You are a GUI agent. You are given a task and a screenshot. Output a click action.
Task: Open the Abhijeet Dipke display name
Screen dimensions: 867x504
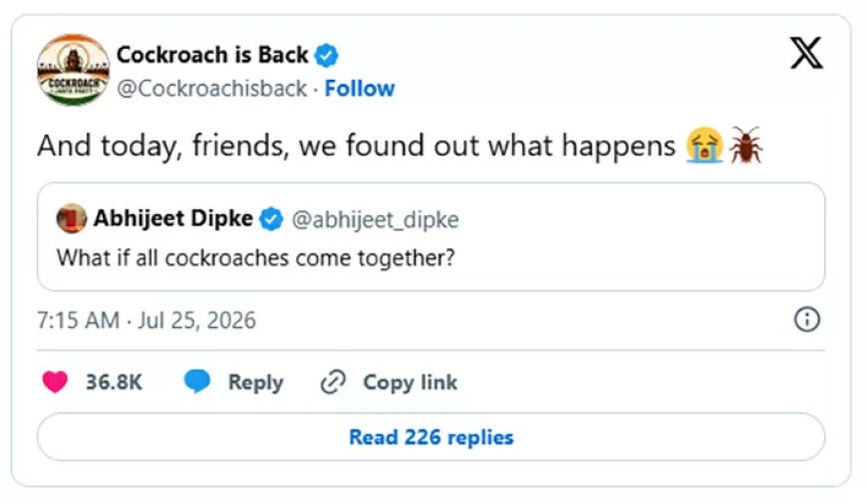[x=173, y=218]
